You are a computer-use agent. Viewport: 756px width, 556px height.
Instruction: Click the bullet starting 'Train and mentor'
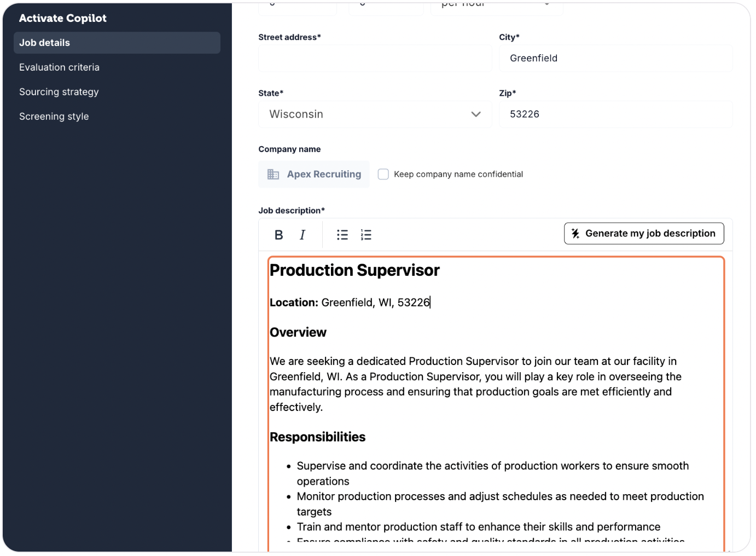tap(479, 527)
